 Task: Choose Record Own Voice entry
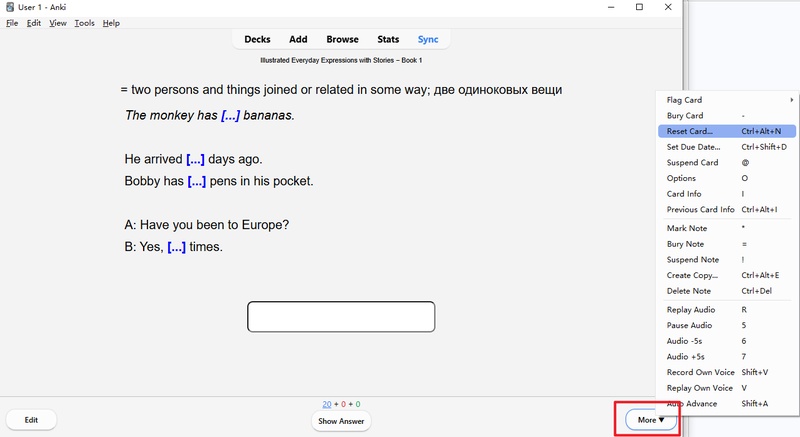coord(727,372)
